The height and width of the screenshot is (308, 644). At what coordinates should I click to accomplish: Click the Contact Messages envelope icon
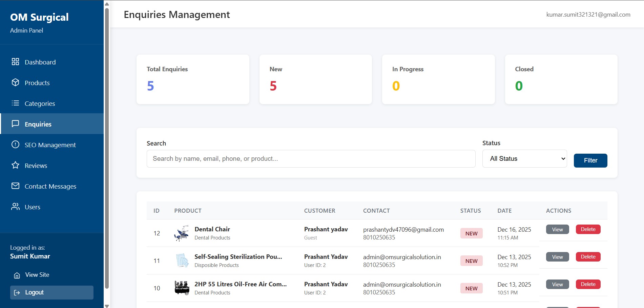click(x=15, y=186)
